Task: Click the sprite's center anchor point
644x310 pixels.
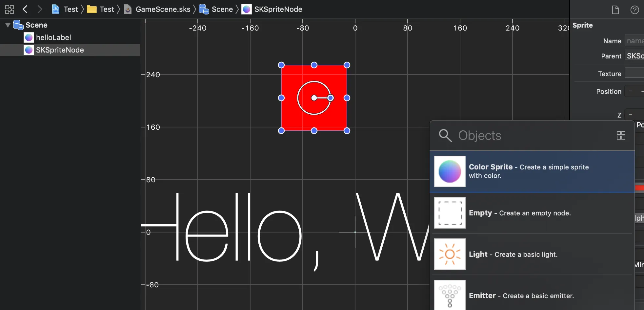Action: [314, 98]
